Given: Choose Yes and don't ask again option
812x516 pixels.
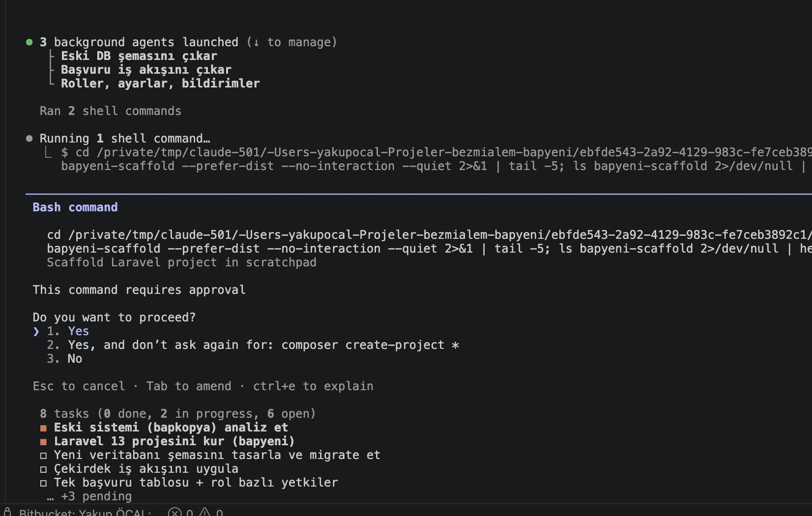Looking at the screenshot, I should coord(253,345).
